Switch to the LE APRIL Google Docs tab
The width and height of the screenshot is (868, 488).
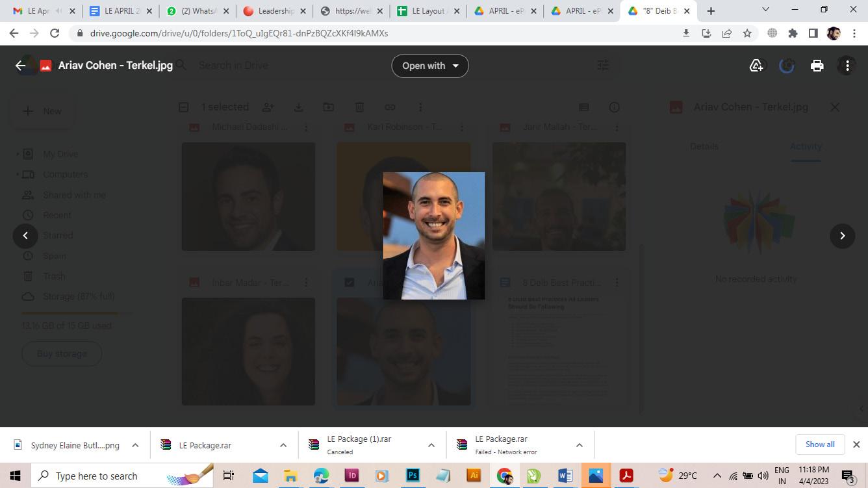(121, 11)
